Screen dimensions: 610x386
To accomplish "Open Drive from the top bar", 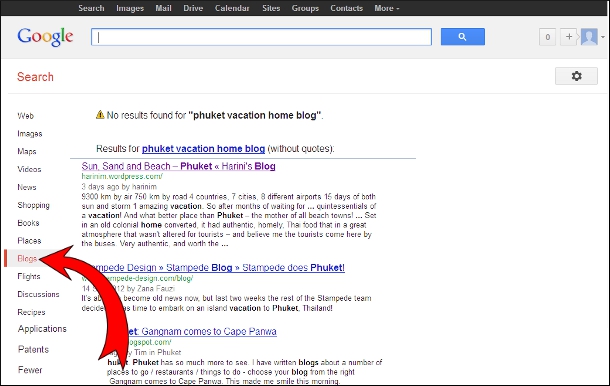I will 193,8.
